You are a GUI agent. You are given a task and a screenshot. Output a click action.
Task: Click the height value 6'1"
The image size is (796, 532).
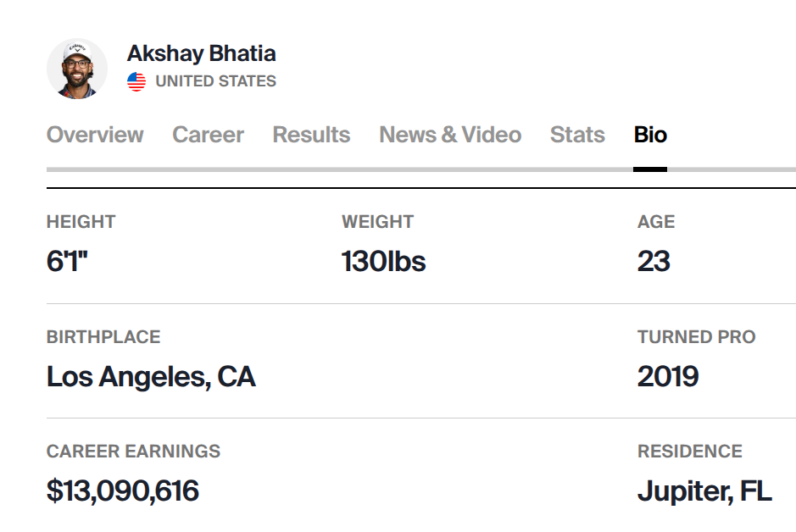[x=68, y=261]
